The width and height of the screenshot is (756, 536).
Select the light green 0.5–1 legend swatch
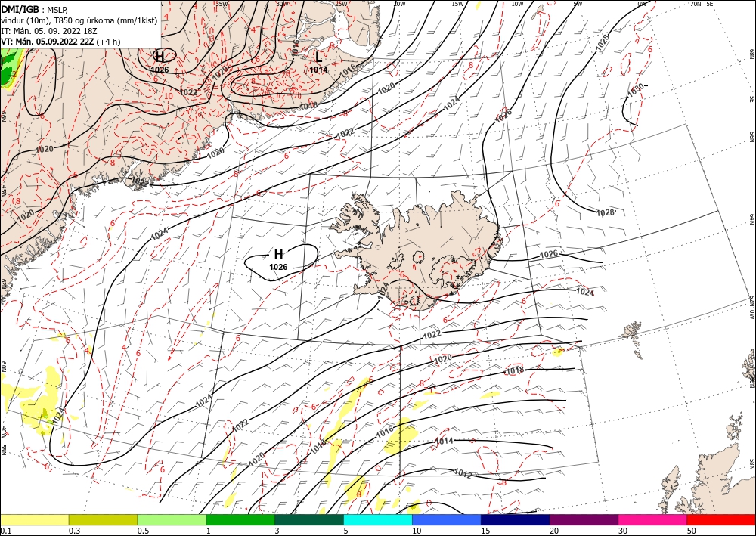[172, 519]
